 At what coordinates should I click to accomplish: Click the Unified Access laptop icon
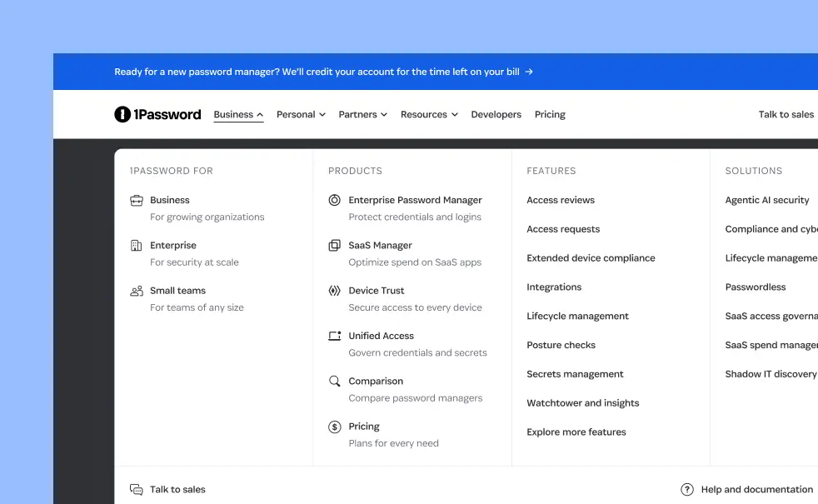(334, 336)
